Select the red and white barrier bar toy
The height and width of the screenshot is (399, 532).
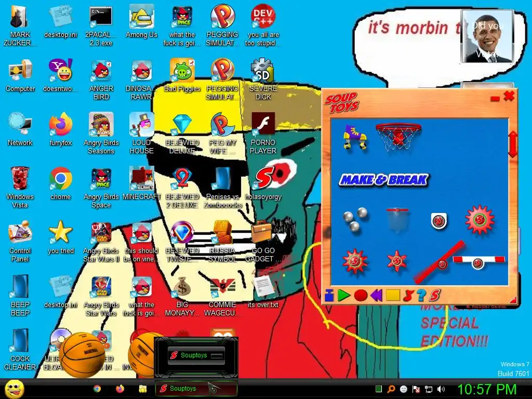click(x=478, y=262)
